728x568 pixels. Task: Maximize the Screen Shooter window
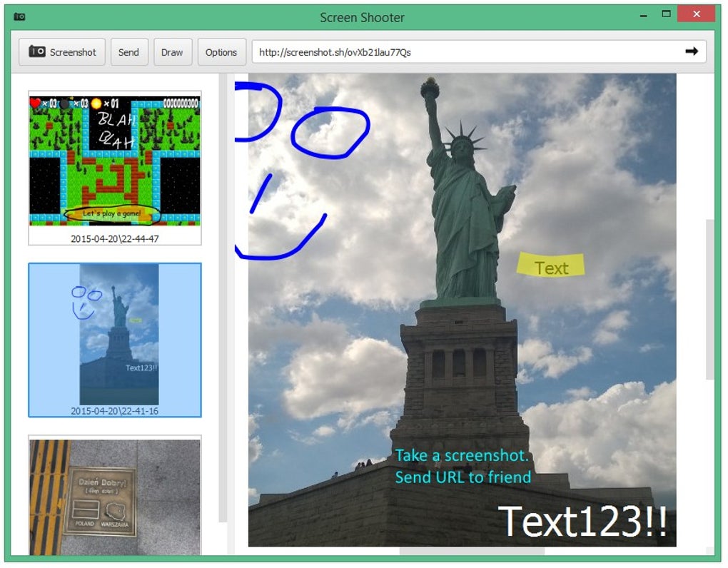click(x=666, y=14)
